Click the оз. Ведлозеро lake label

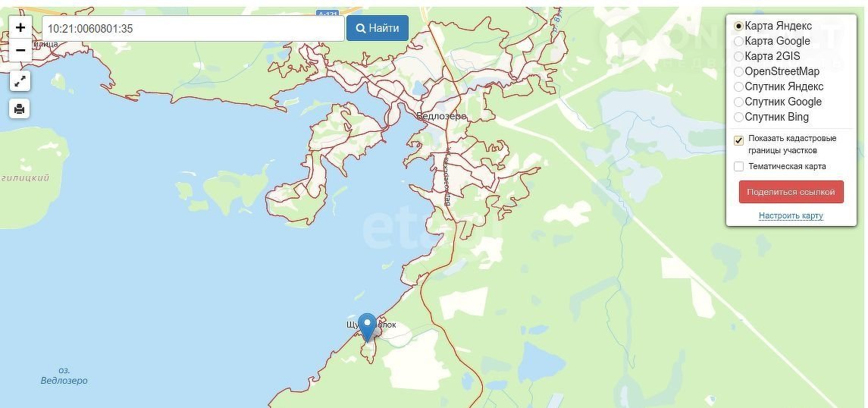(64, 375)
